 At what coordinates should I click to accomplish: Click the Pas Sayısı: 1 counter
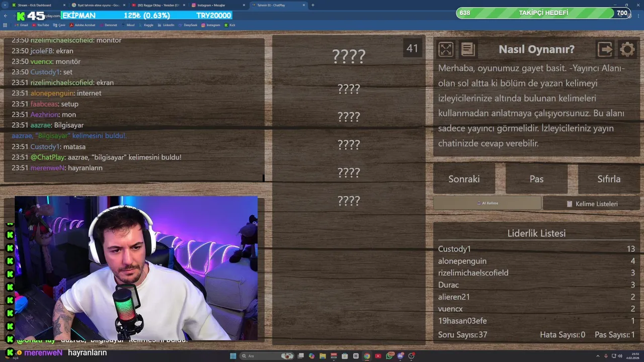(x=614, y=334)
